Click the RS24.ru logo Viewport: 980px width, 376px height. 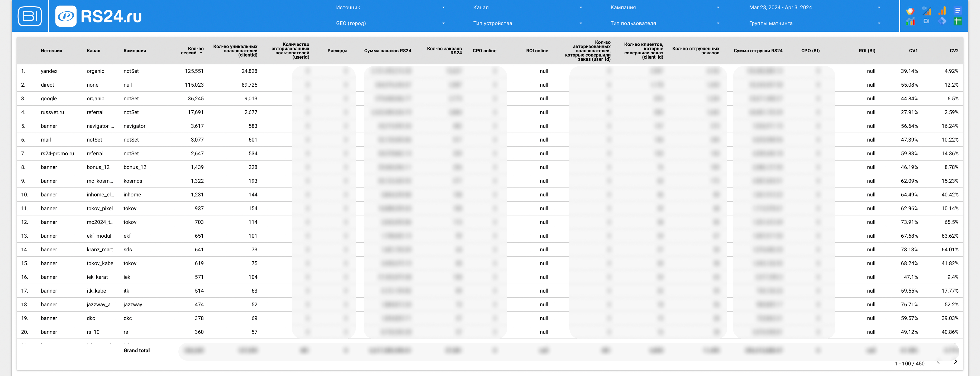(x=99, y=16)
